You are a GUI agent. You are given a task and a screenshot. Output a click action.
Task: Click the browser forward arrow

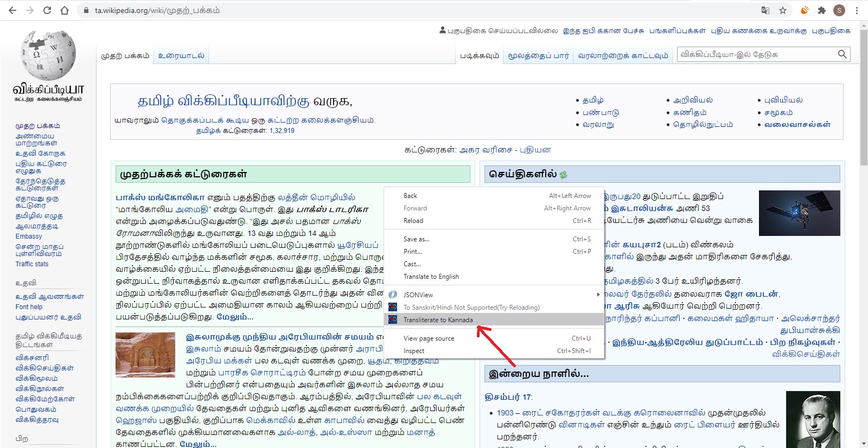pyautogui.click(x=30, y=10)
